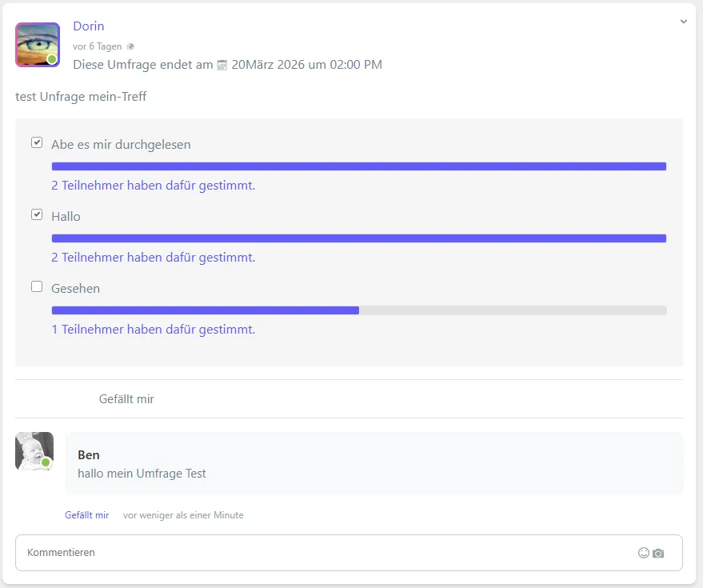Viewport: 703px width, 588px height.
Task: Show voters for 'Abe es mir durchgelesen'
Action: [153, 186]
